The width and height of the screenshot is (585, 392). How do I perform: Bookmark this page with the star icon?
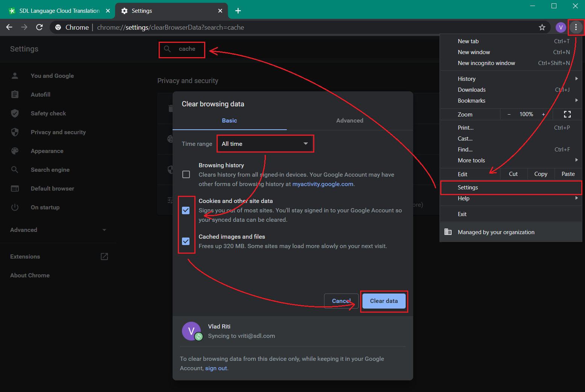coord(542,27)
